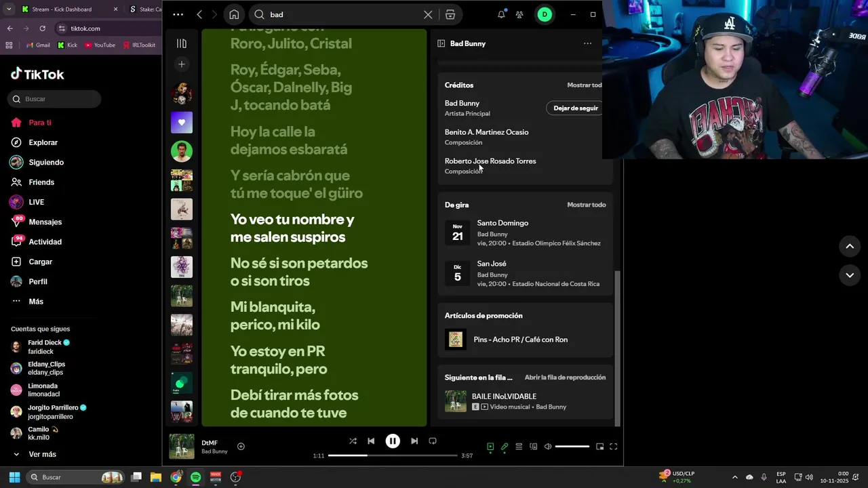Skip to previous track
868x488 pixels.
371,441
